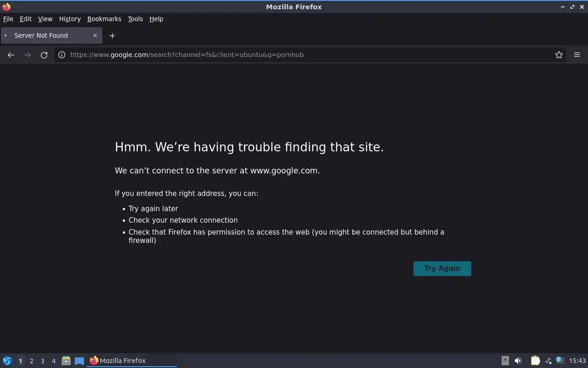Switch to workspace 3

(x=42, y=361)
